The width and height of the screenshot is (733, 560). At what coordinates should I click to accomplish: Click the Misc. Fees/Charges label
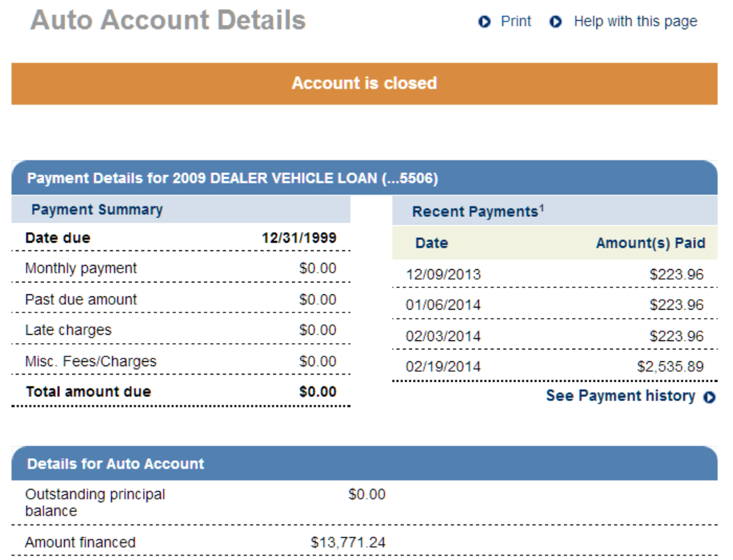click(x=91, y=362)
